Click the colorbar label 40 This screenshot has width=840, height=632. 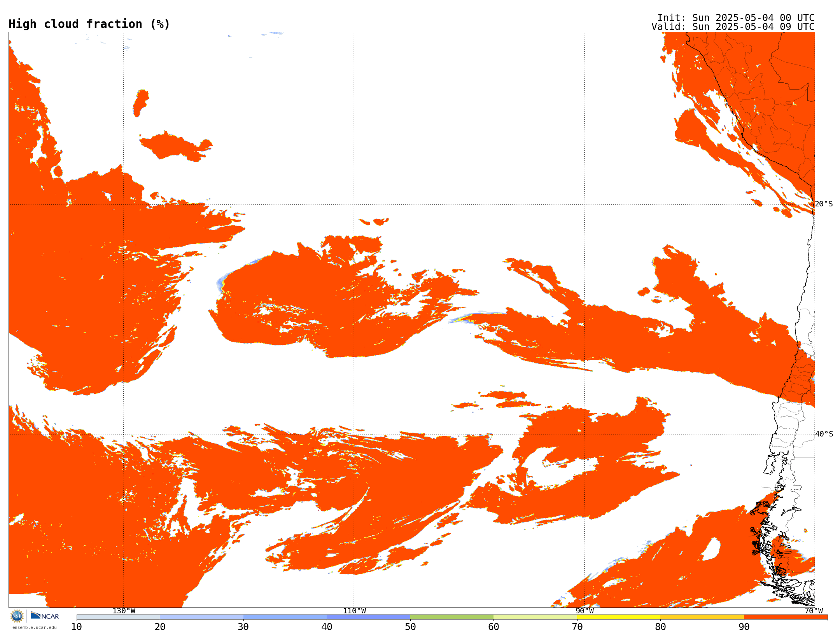pyautogui.click(x=327, y=627)
